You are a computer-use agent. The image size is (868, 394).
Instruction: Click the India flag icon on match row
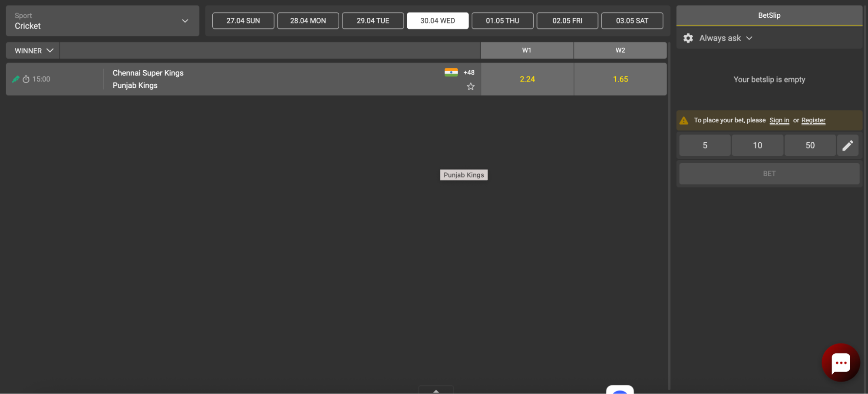[451, 72]
